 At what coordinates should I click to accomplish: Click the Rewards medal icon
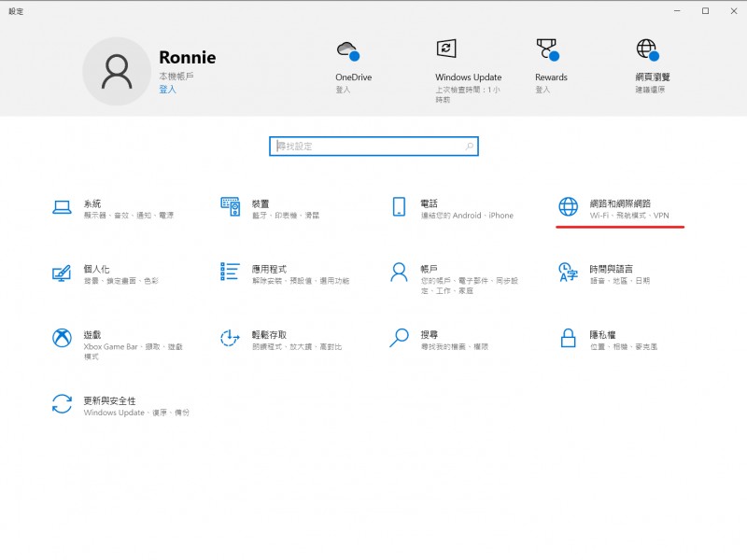tap(548, 50)
